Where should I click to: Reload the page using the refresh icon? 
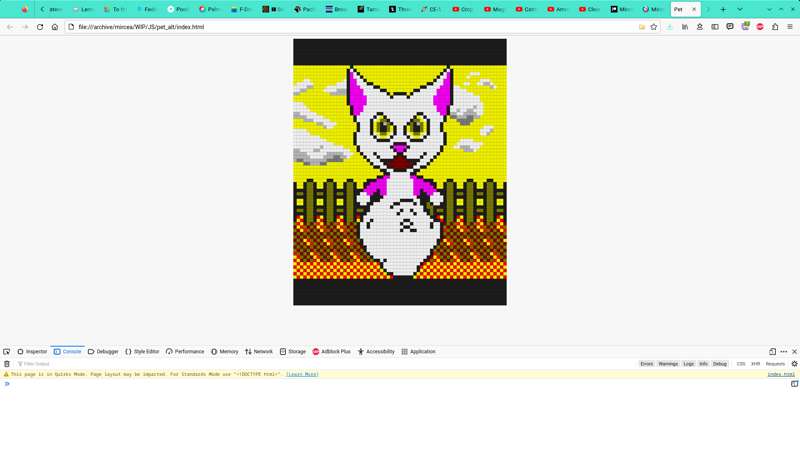[x=40, y=27]
